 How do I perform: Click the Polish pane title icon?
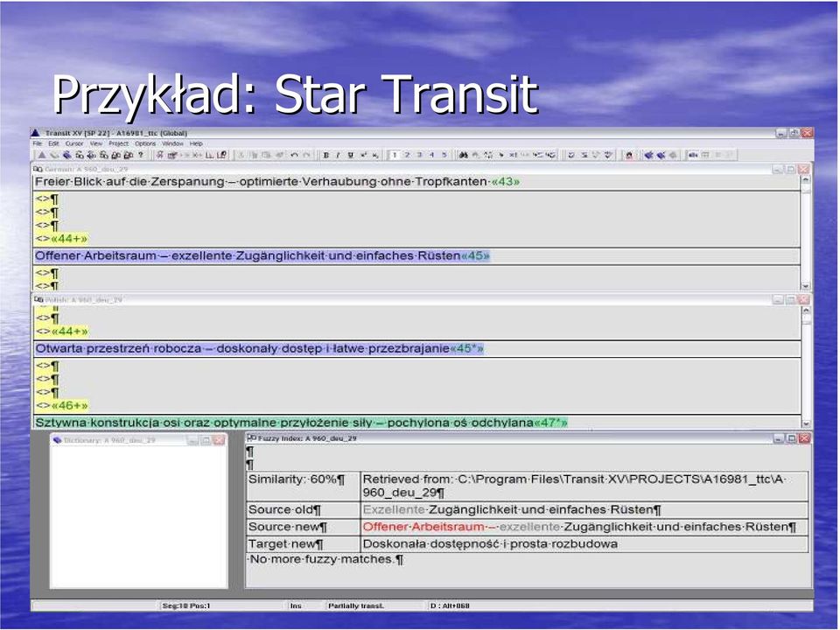(x=38, y=299)
